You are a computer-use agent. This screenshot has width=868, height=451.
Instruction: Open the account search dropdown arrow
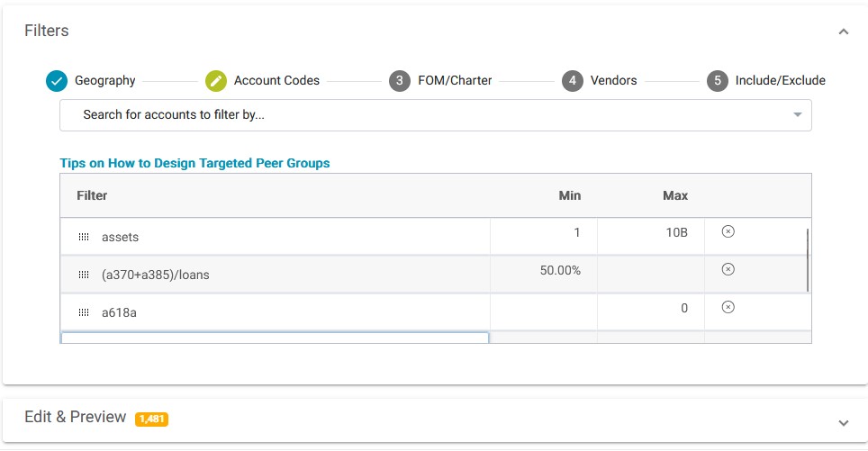[797, 115]
